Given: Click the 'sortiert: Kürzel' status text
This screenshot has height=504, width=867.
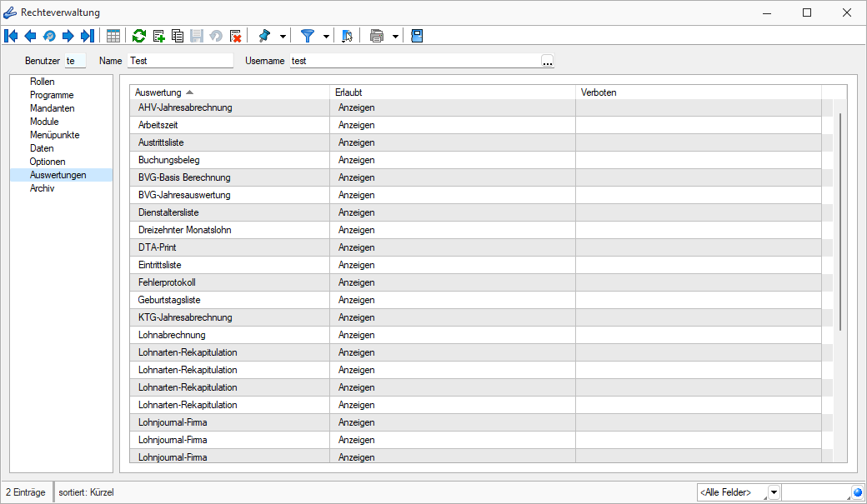Looking at the screenshot, I should [x=86, y=492].
